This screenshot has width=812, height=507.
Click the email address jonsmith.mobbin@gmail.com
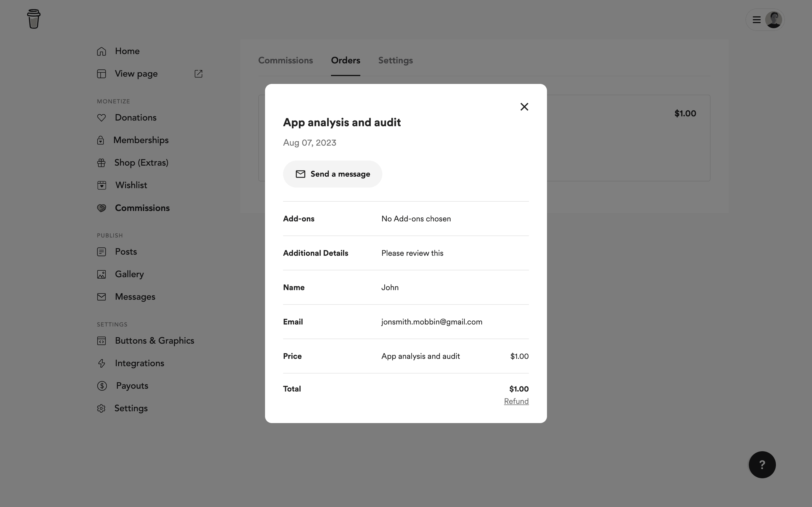431,322
